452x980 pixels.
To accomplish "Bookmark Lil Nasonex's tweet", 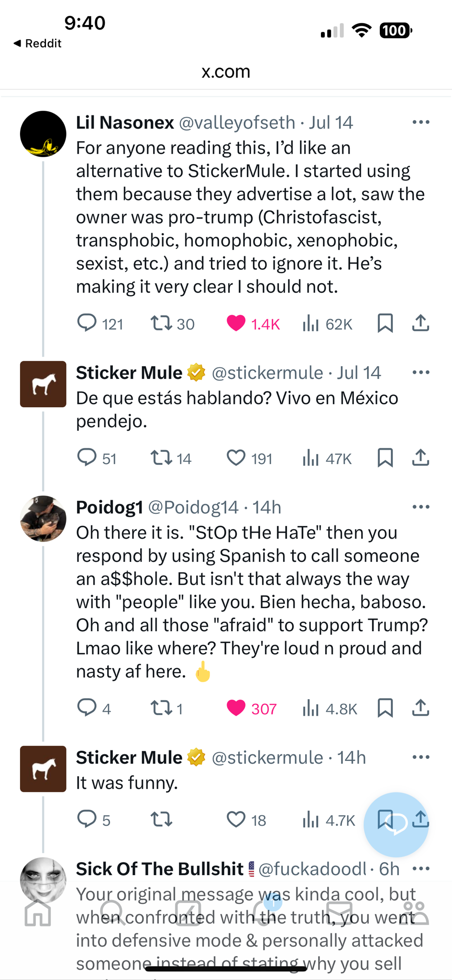I will pyautogui.click(x=385, y=323).
